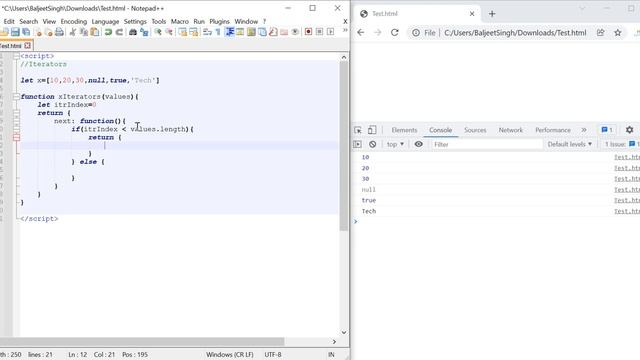640x360 pixels.
Task: Open the Settings menu in Notepad++
Action: (x=135, y=21)
